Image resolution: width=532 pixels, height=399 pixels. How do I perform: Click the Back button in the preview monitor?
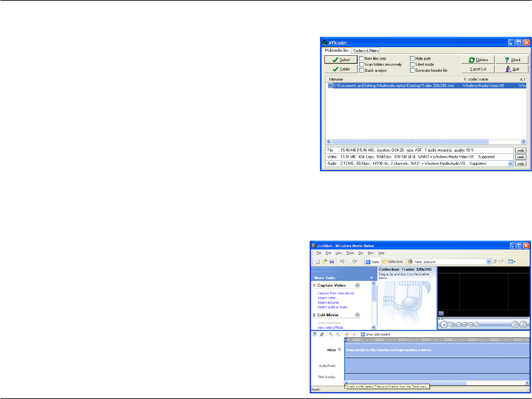(x=459, y=325)
